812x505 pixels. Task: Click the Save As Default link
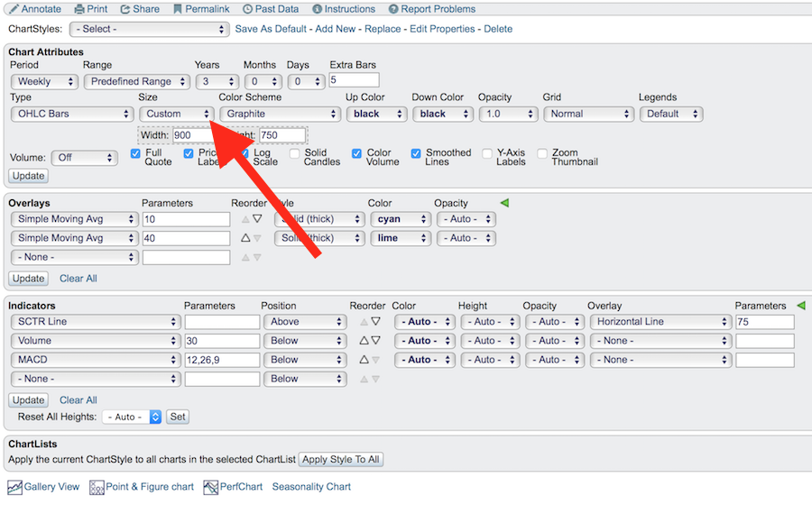[x=271, y=29]
